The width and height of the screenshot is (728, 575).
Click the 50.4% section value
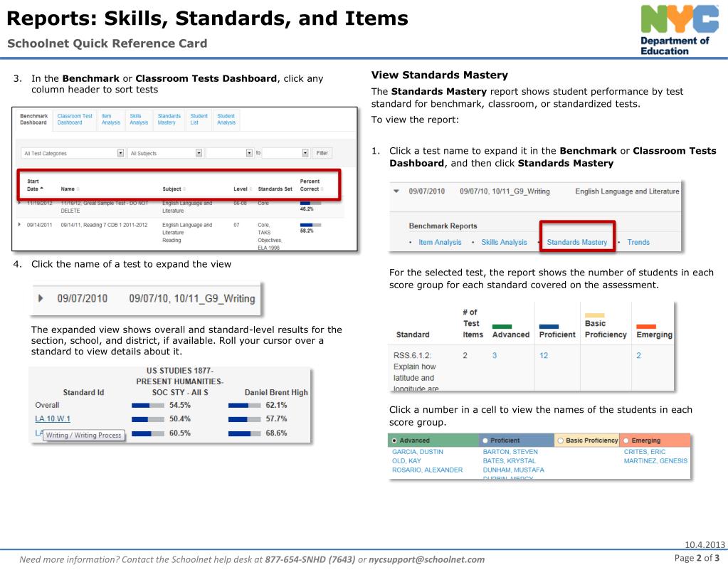(179, 419)
